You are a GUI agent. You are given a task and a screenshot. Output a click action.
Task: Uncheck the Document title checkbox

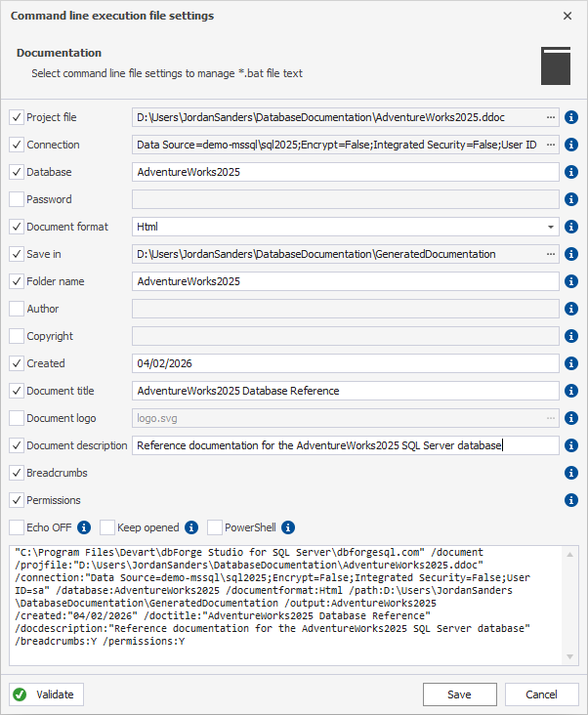(x=17, y=391)
